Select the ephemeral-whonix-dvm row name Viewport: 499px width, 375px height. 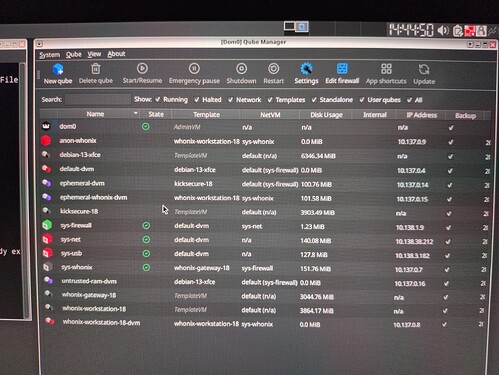click(x=93, y=197)
